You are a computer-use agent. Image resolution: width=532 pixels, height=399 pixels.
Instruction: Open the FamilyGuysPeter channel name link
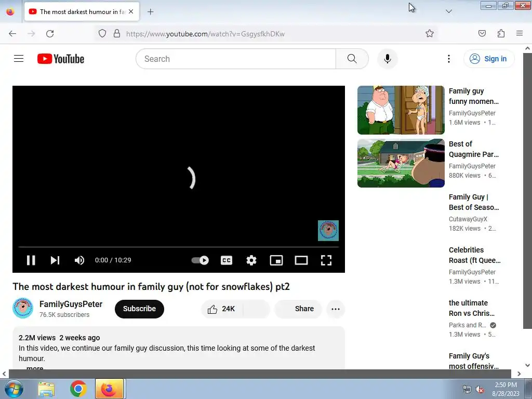coord(71,304)
